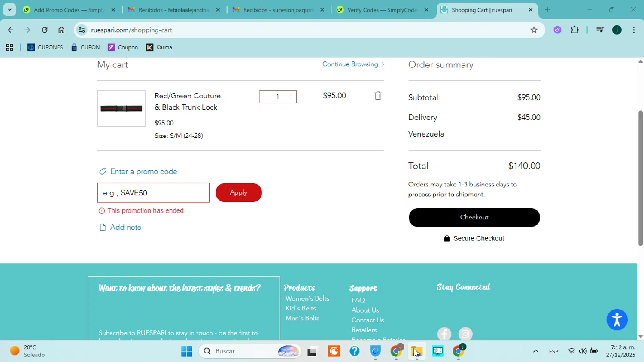Open Kid's Belts footer link

tap(301, 308)
